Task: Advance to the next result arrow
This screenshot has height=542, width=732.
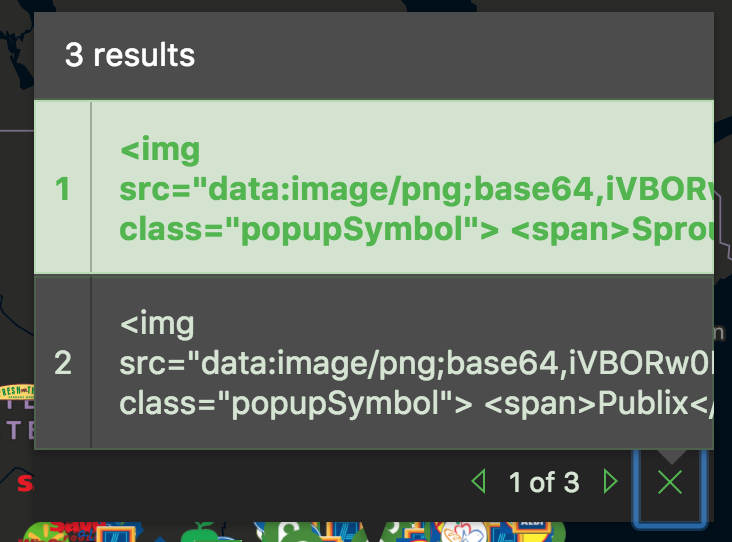Action: click(610, 481)
